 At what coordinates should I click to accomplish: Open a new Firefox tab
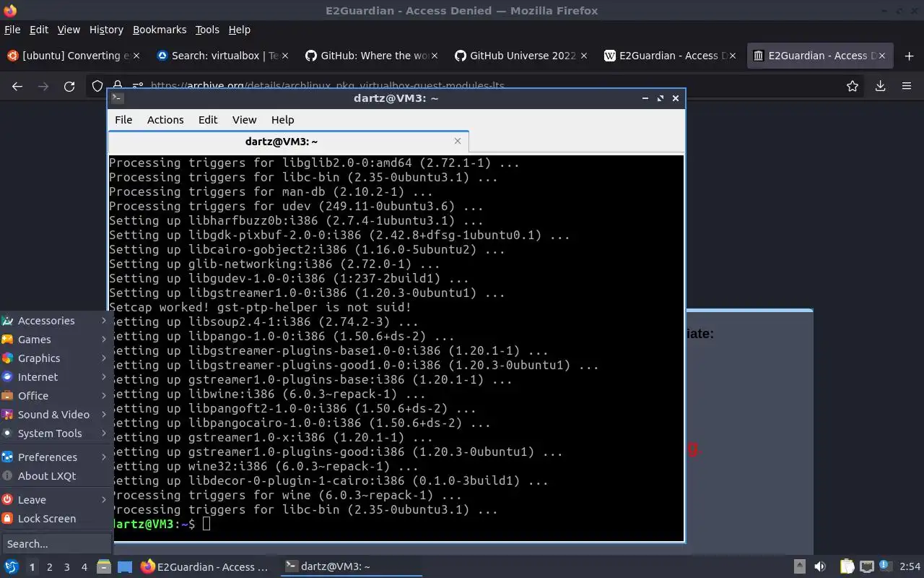[x=909, y=56]
